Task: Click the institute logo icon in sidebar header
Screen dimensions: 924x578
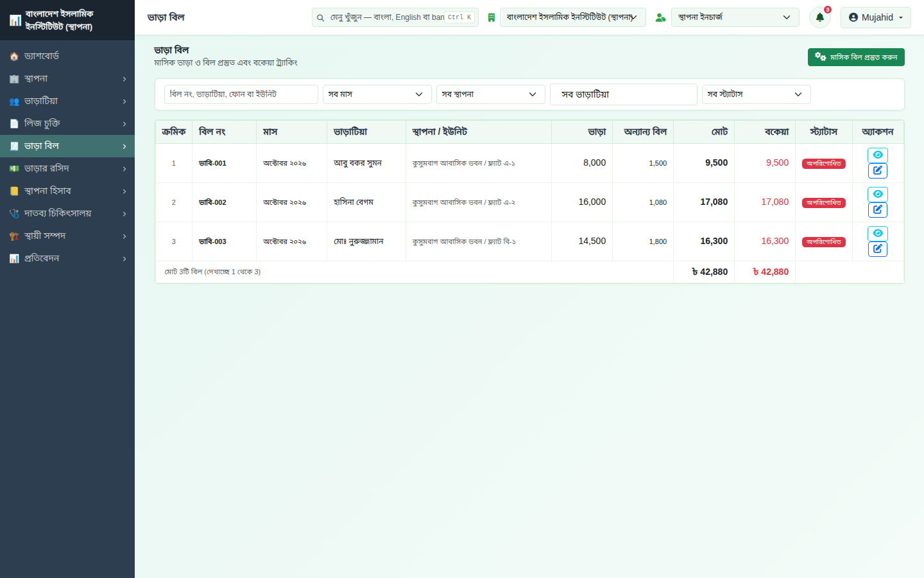Action: (x=15, y=21)
